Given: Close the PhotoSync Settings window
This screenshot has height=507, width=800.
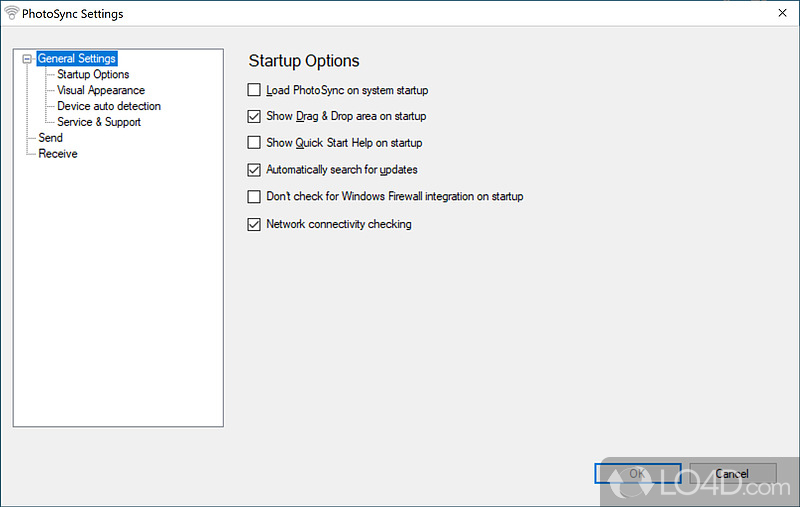Looking at the screenshot, I should coord(781,14).
